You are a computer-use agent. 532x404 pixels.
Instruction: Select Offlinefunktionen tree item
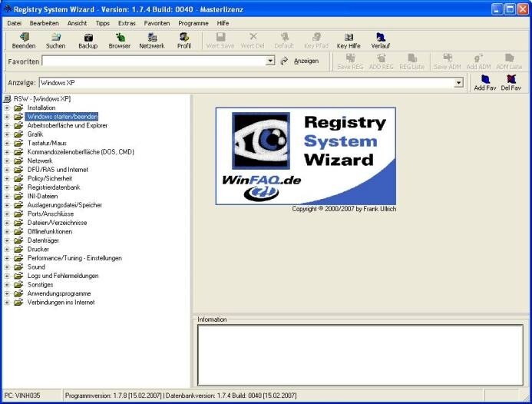tap(50, 231)
